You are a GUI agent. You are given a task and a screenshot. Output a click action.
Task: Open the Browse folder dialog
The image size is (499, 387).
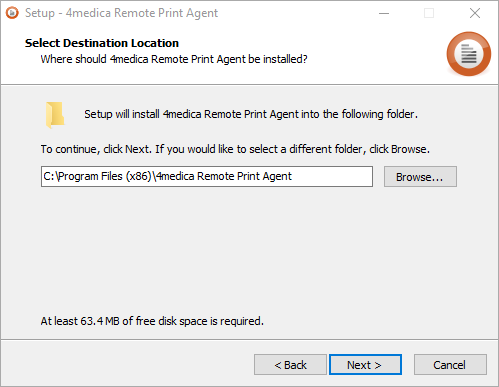[420, 177]
